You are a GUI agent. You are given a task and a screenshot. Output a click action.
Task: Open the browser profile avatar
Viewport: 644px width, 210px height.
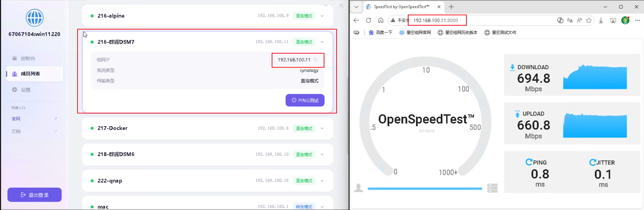click(x=625, y=20)
